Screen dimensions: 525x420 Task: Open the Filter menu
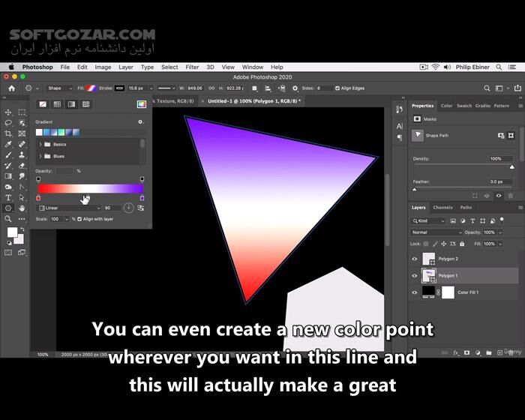pos(192,67)
